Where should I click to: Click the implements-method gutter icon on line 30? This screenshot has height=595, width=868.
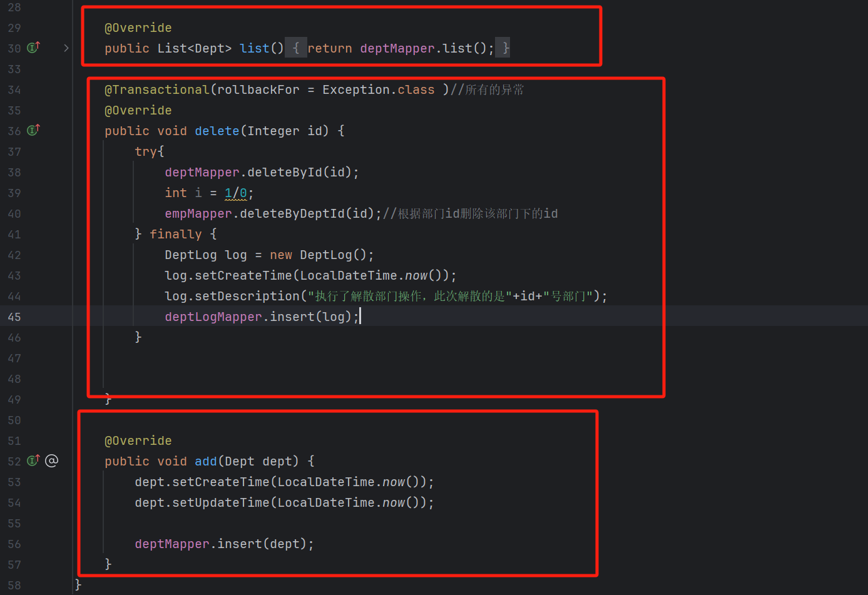coord(33,48)
